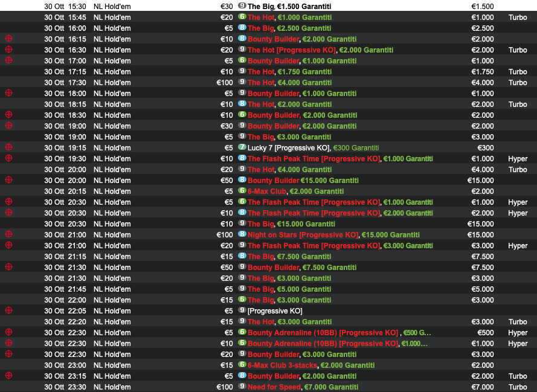This screenshot has height=392, width=537.
Task: Click the 7-max seat icon beside Lucky 7
Action: 242,147
